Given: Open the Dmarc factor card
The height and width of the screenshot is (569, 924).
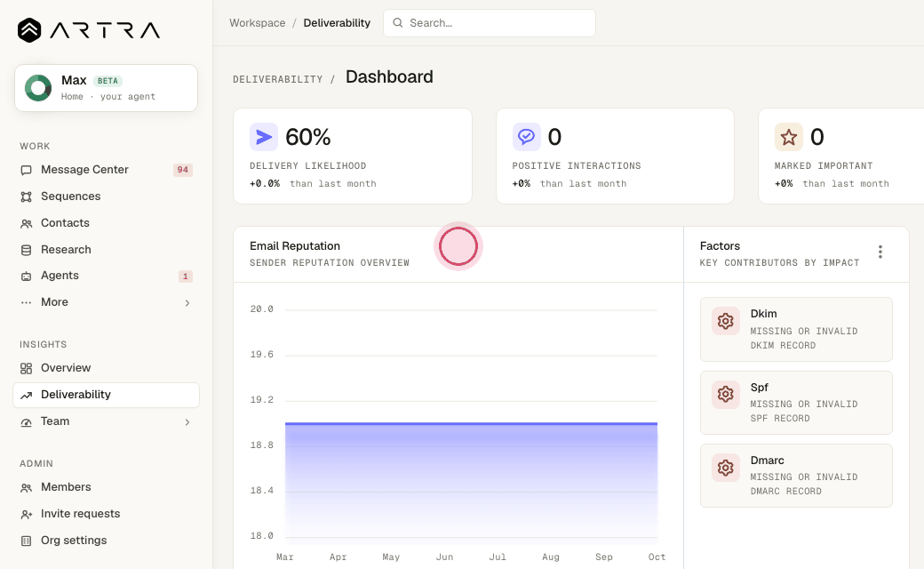Looking at the screenshot, I should click(796, 476).
